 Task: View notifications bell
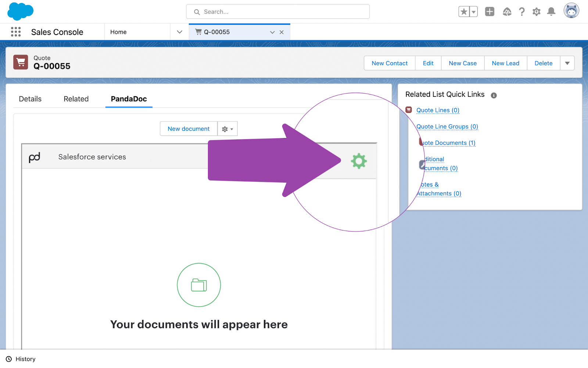click(551, 12)
